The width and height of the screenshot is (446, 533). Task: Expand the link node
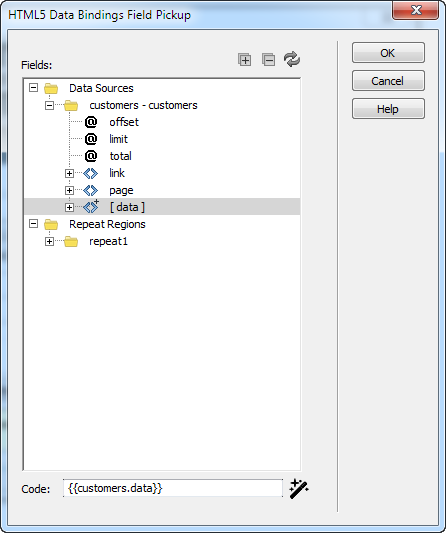coord(69,173)
